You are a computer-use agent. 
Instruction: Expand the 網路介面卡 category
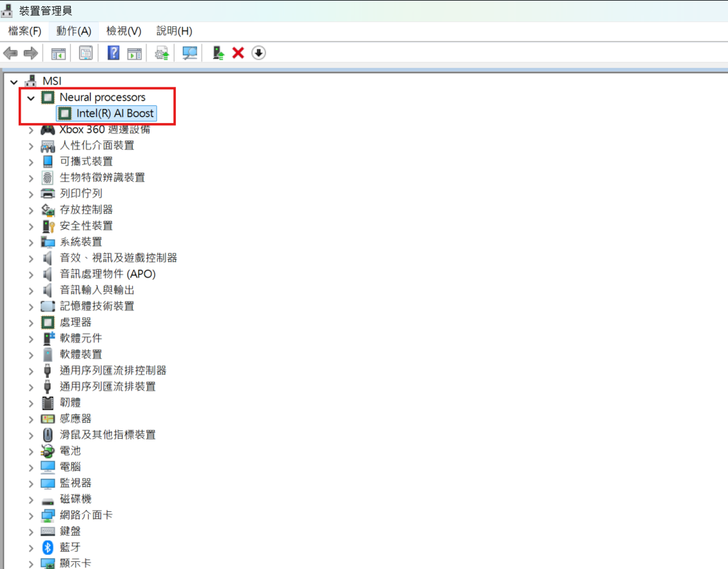[31, 516]
